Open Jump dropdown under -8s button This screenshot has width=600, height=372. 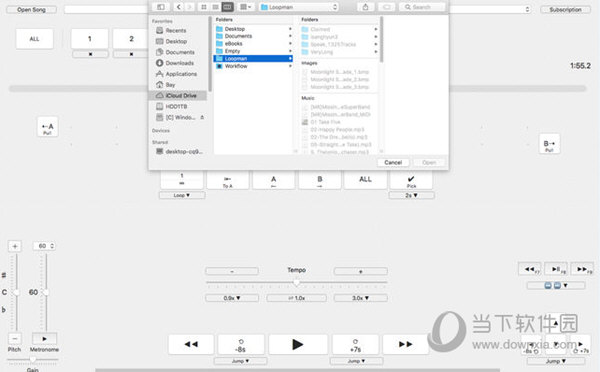coord(240,361)
